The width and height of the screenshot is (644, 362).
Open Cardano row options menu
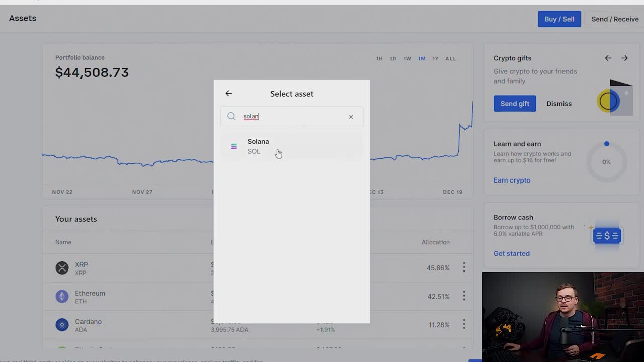pos(464,324)
